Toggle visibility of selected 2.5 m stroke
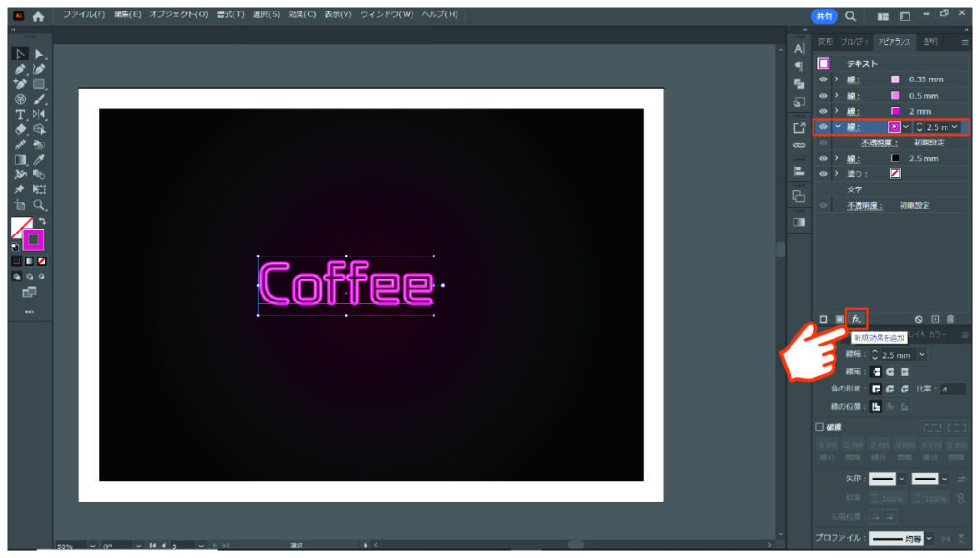980x558 pixels. [x=823, y=127]
